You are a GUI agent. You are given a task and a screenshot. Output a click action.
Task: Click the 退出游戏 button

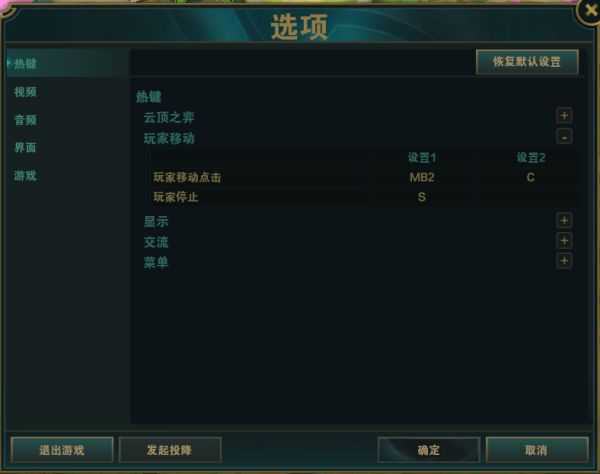(62, 450)
